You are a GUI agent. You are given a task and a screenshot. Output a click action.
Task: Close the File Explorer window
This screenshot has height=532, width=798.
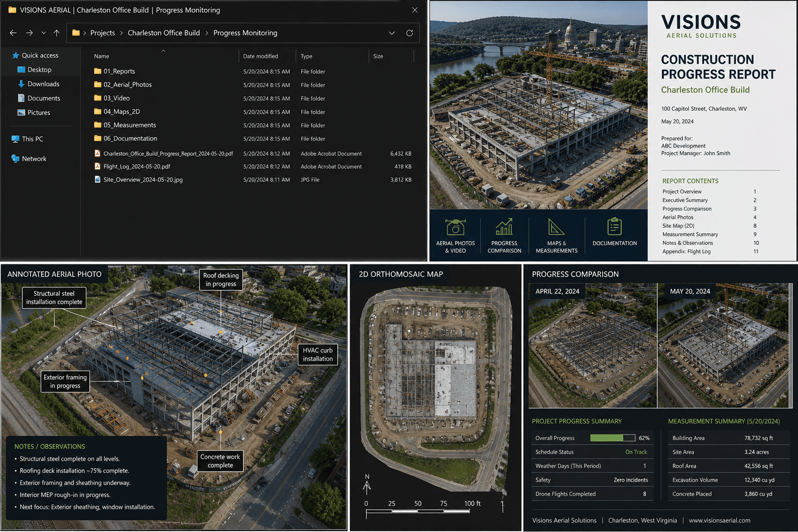point(415,10)
